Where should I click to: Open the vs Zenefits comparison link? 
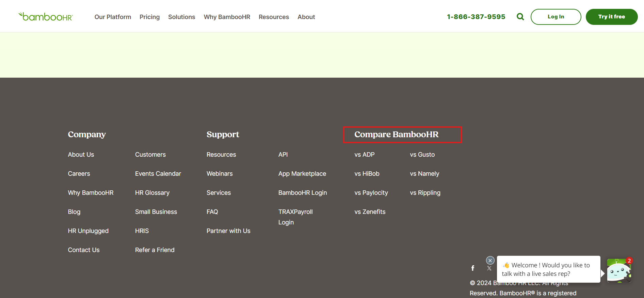[x=370, y=212]
